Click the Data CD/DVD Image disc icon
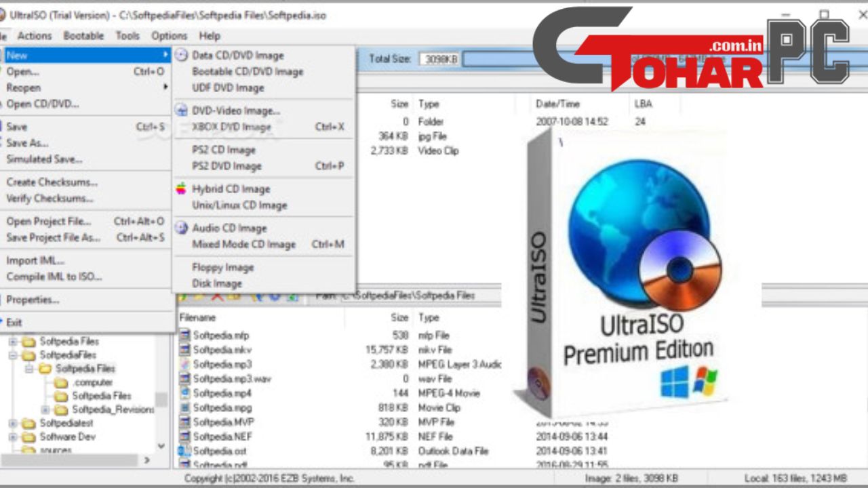Screen dimensions: 868x488 click(181, 55)
